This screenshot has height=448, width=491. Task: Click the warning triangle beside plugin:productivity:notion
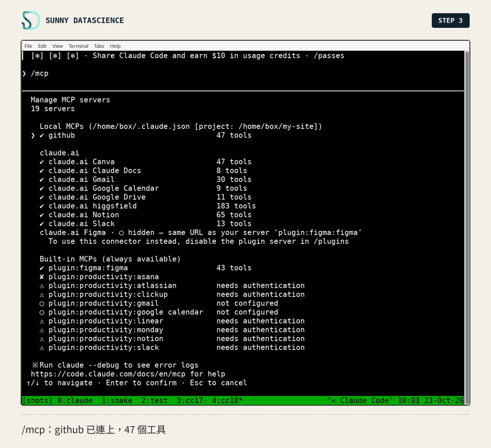42,339
